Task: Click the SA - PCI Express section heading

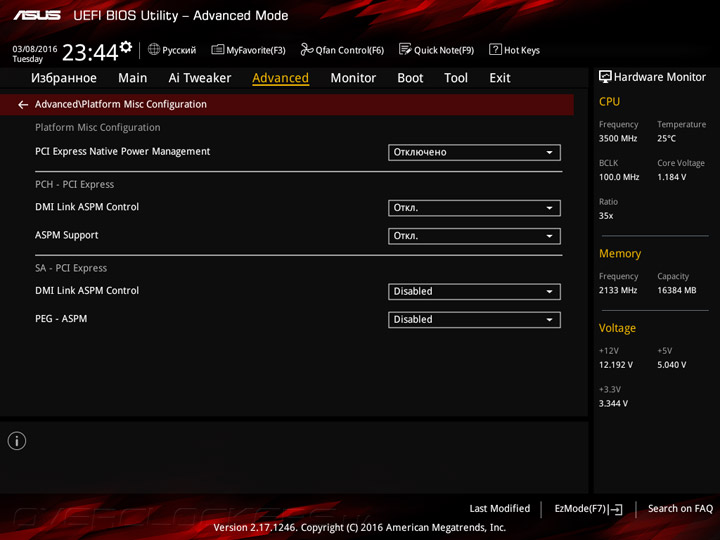Action: [71, 268]
